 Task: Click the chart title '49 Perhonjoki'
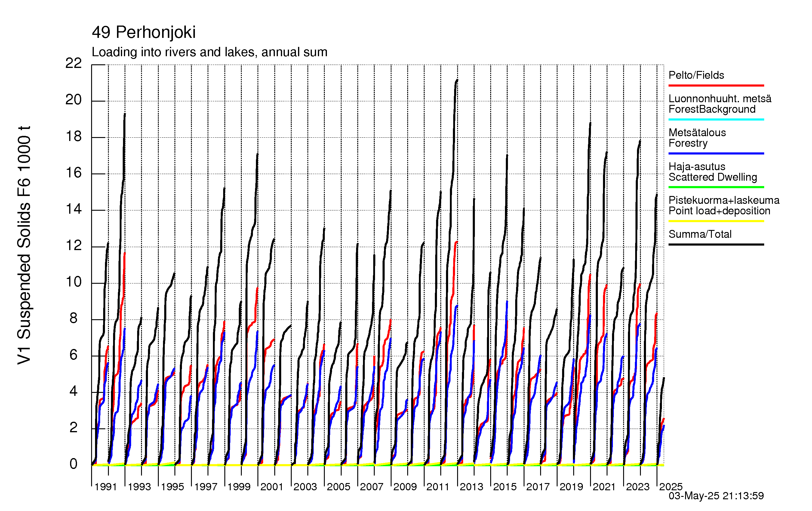144,33
